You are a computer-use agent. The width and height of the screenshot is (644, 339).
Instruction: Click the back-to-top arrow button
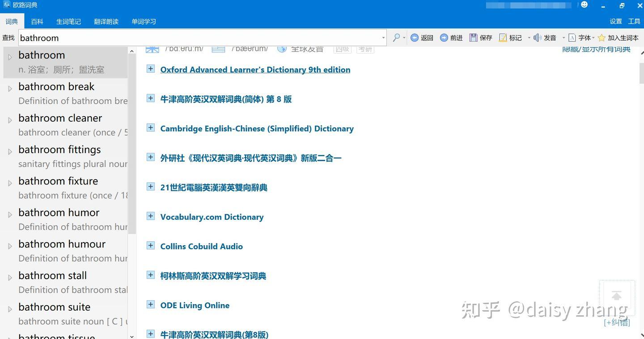point(617,295)
